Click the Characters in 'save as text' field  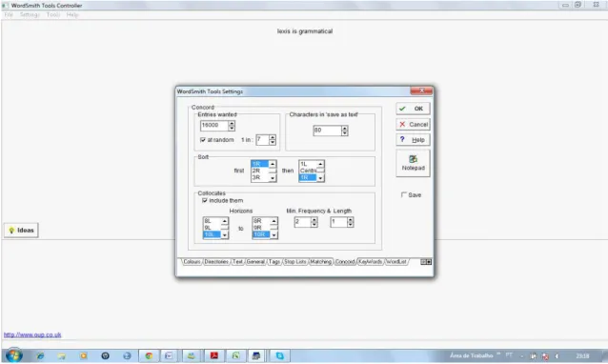tap(327, 131)
